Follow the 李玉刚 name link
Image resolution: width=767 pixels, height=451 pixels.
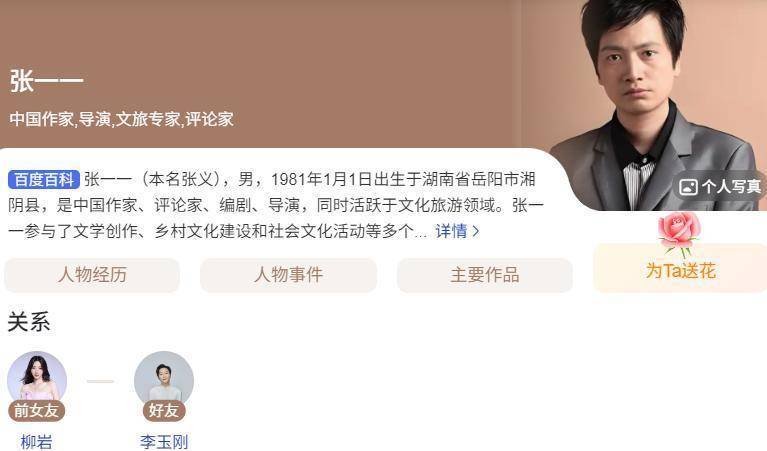pos(164,442)
